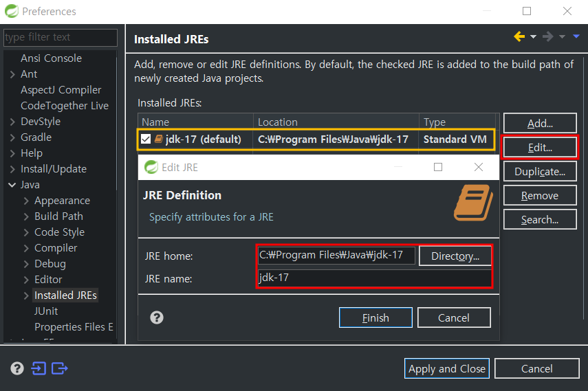Expand the Compiler node
588x391 pixels.
(26, 248)
